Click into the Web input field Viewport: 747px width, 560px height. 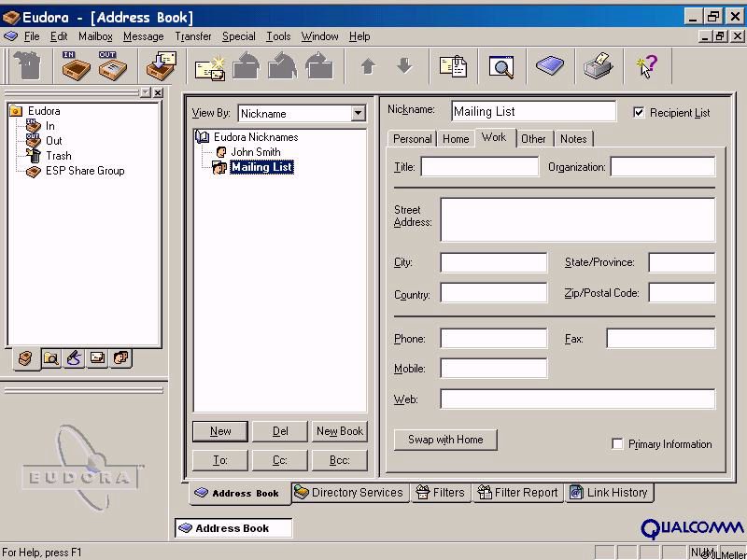click(577, 399)
